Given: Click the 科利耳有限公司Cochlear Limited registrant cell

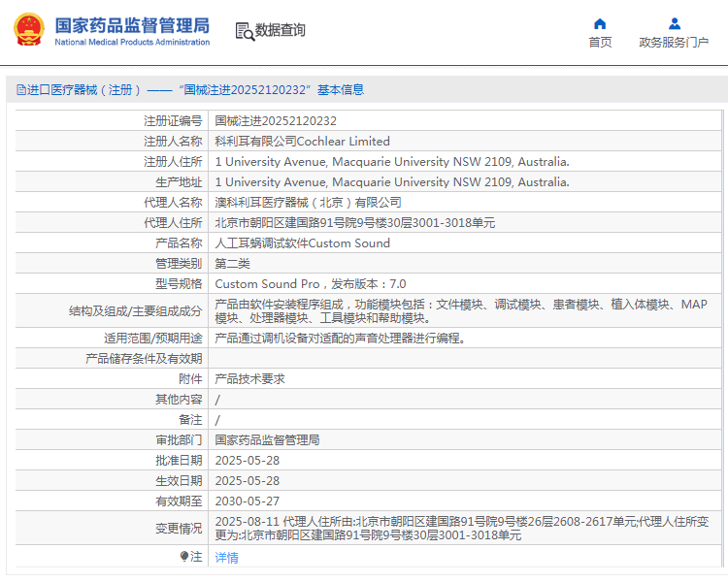Looking at the screenshot, I should pos(302,142).
